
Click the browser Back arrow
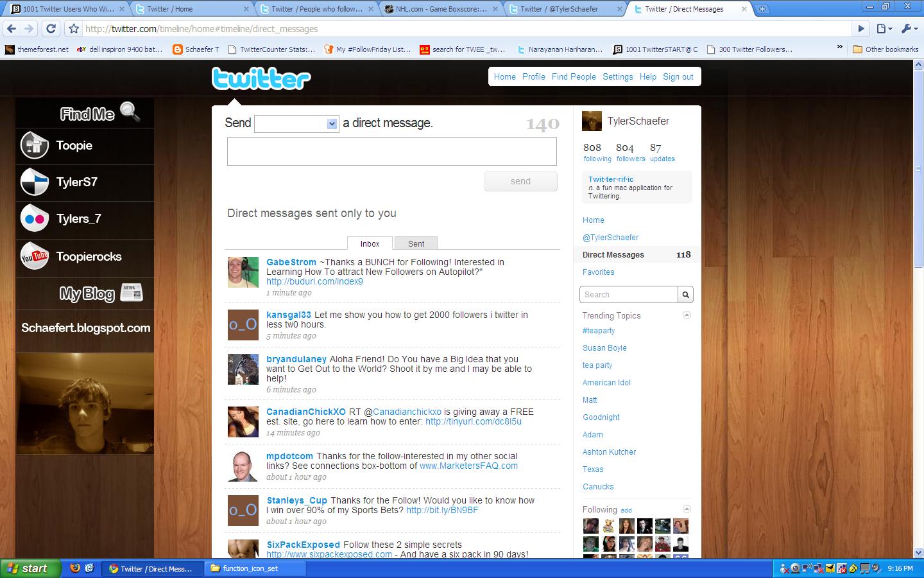click(12, 29)
